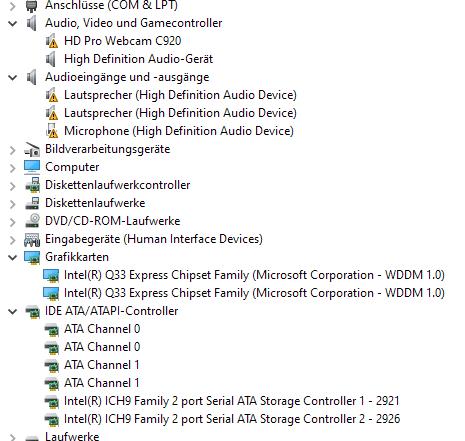The image size is (465, 441).
Task: Select the DVD/CD-ROM-Laufwerke label
Action: click(x=113, y=221)
